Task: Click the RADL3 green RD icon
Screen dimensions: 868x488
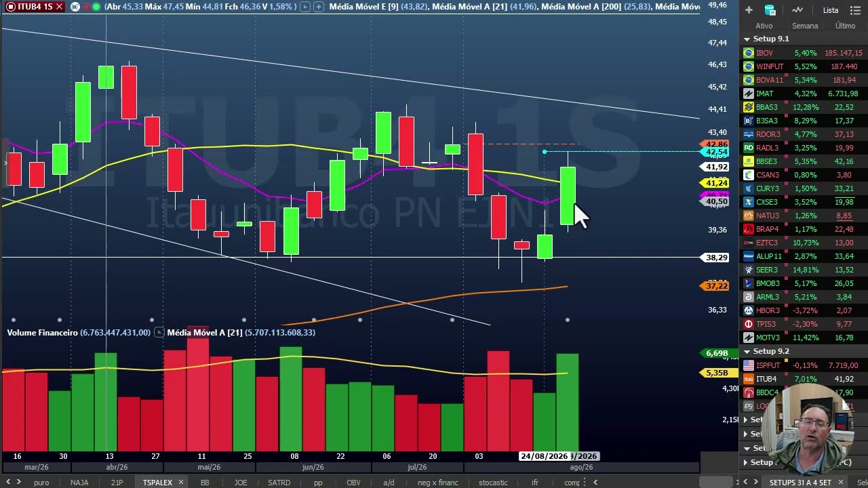Action: (x=749, y=148)
